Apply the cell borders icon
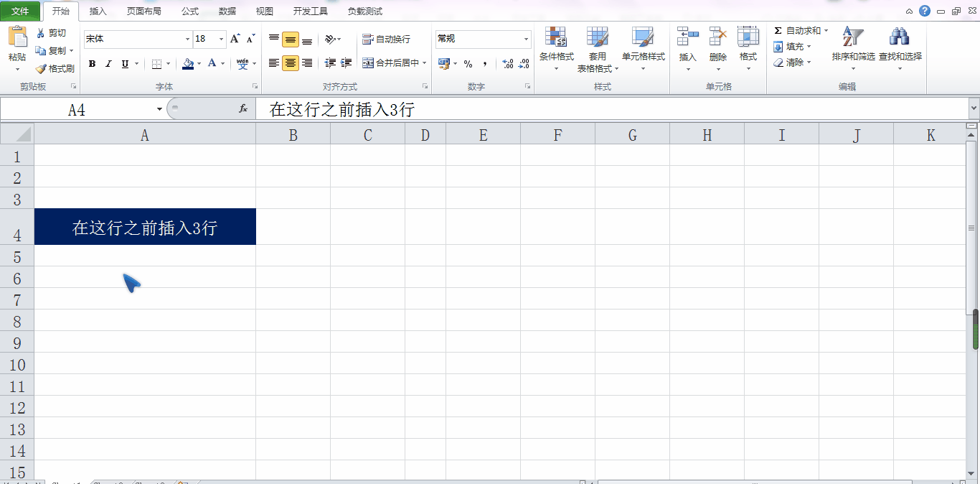Screen dimensions: 980x484 [156, 64]
